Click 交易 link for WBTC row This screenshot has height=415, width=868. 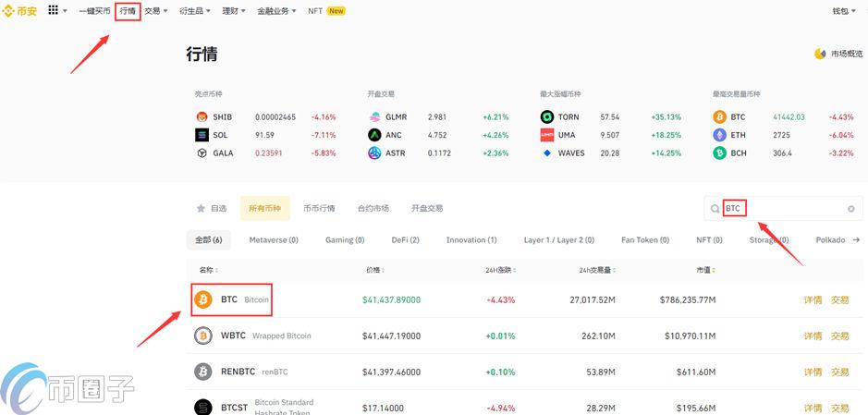click(839, 336)
